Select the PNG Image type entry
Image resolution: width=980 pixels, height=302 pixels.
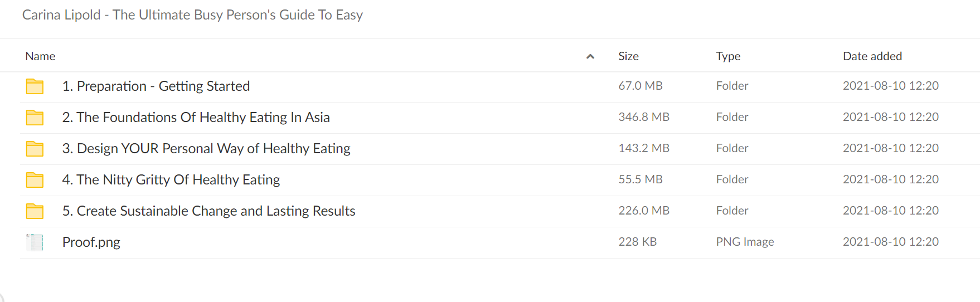745,242
